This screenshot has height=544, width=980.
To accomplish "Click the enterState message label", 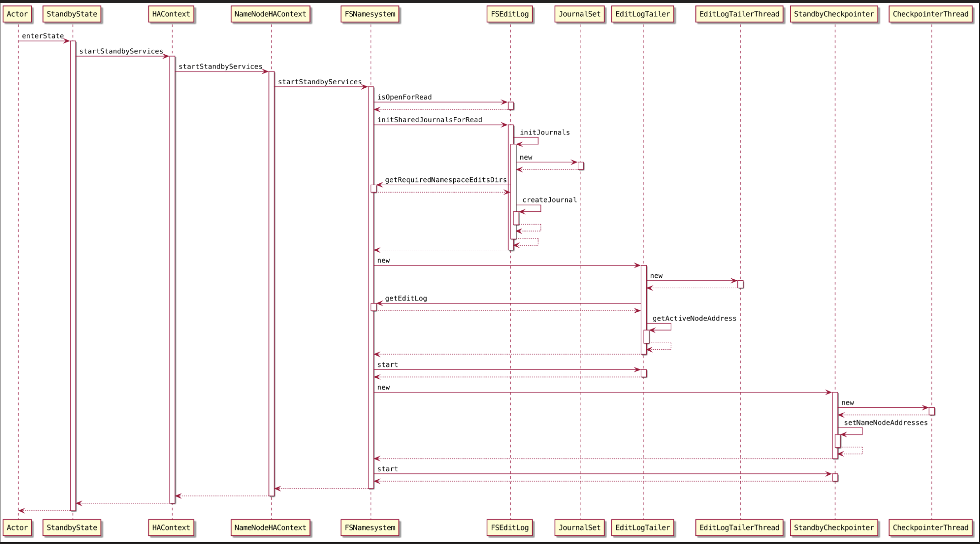I will pos(43,36).
